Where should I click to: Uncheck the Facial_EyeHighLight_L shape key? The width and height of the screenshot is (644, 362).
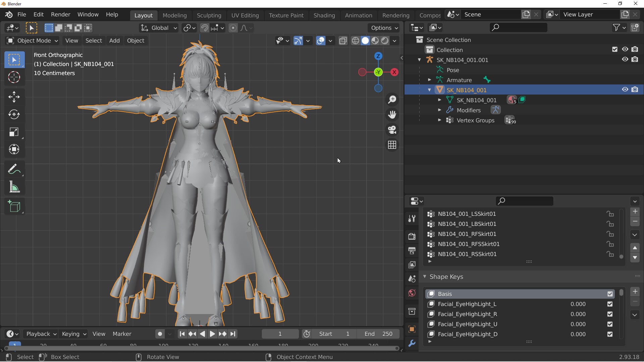pos(610,304)
